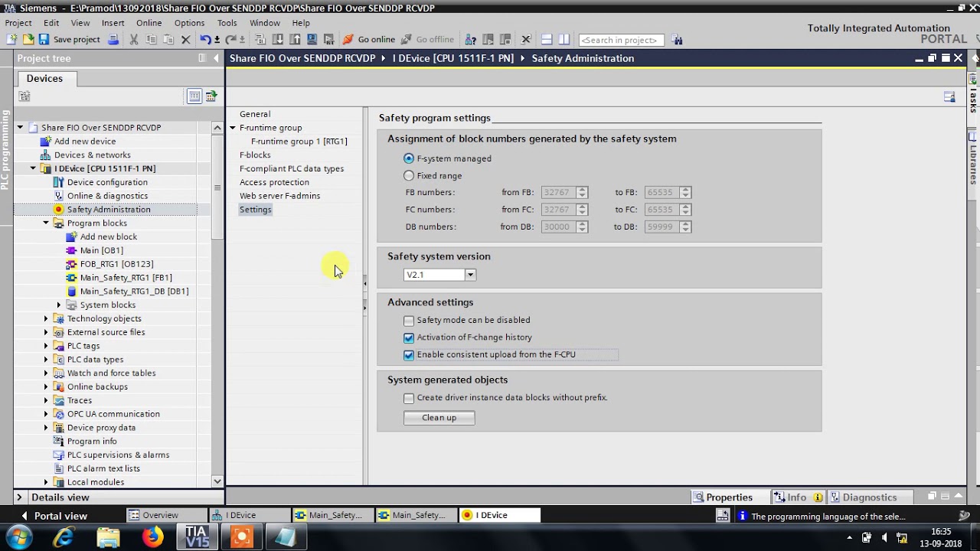This screenshot has height=551, width=980.
Task: Collapse the Project tree panel arrow
Action: coord(217,58)
